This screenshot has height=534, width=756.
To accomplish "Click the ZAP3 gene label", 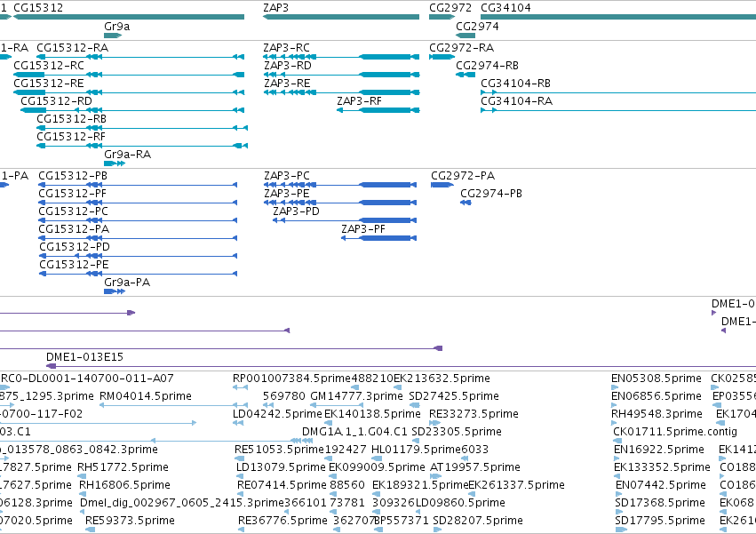I will coord(275,8).
